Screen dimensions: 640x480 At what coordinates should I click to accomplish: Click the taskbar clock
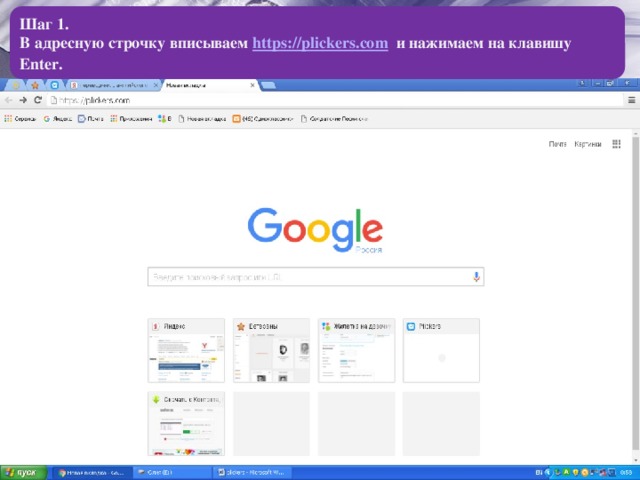(x=626, y=473)
